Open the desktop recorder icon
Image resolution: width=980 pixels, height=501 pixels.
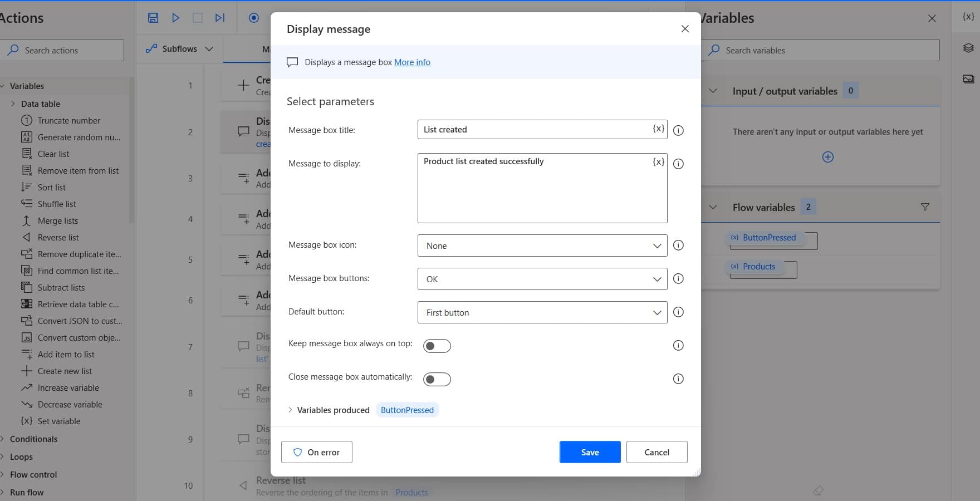(x=253, y=17)
